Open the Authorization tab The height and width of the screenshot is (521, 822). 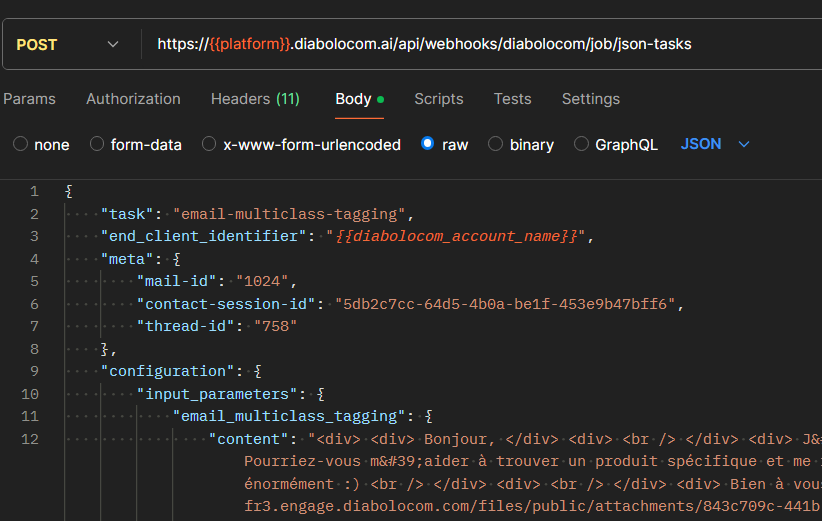(133, 99)
